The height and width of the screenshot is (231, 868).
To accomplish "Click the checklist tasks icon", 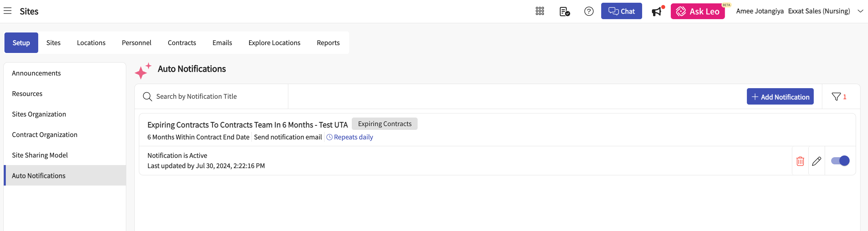I will (x=565, y=11).
